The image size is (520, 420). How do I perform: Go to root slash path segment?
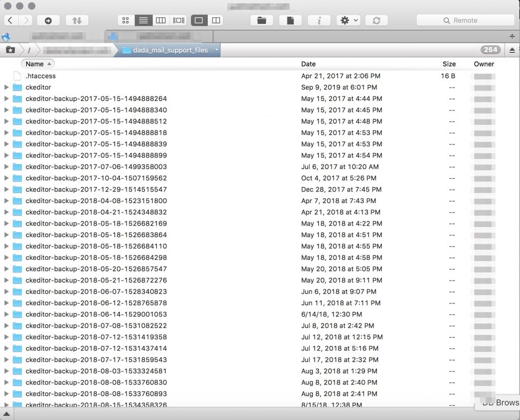(x=29, y=50)
